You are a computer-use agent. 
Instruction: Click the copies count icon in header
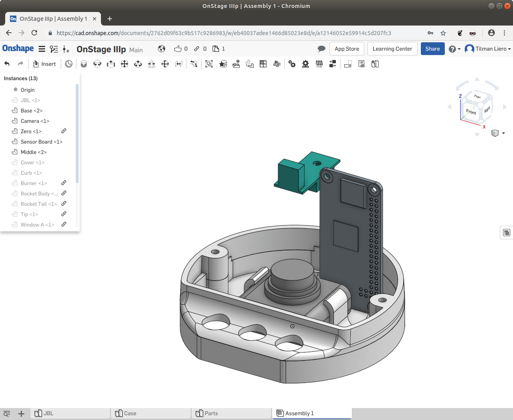click(216, 49)
